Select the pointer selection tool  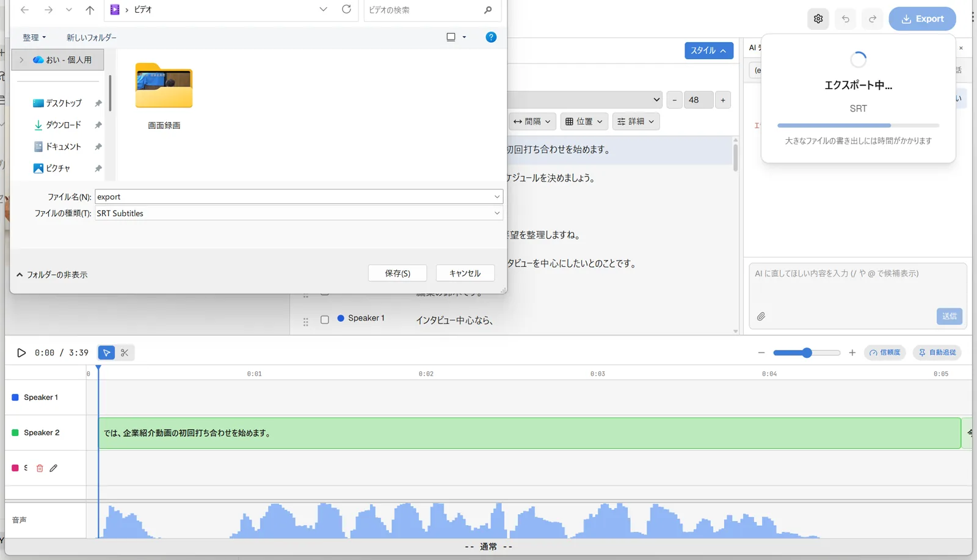[x=107, y=352]
